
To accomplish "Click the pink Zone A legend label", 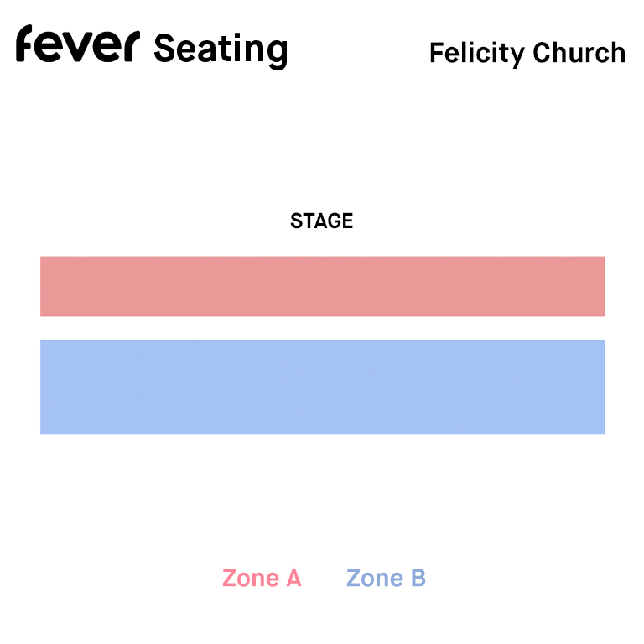I will (262, 578).
